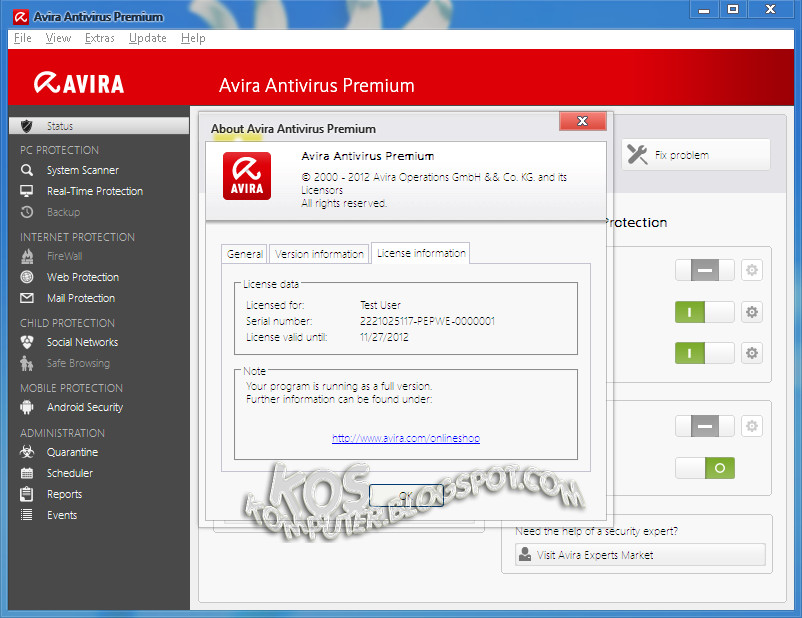Toggle the first grey protection switch
Screen dimensions: 802x618
(705, 270)
